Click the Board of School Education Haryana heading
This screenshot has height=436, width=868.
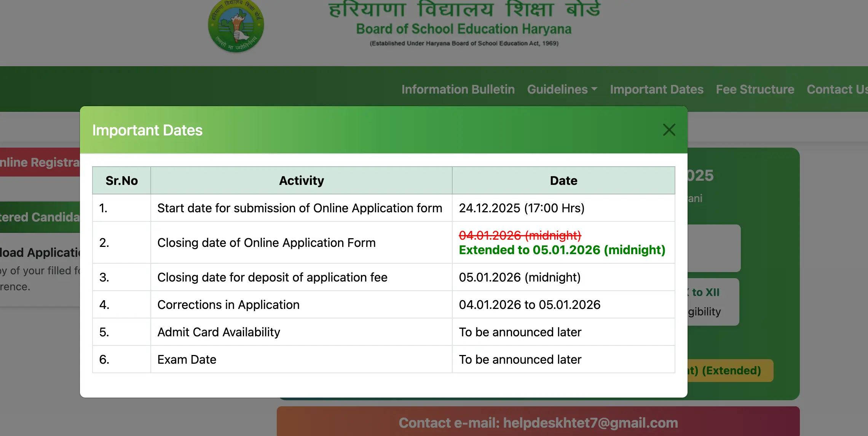(464, 29)
